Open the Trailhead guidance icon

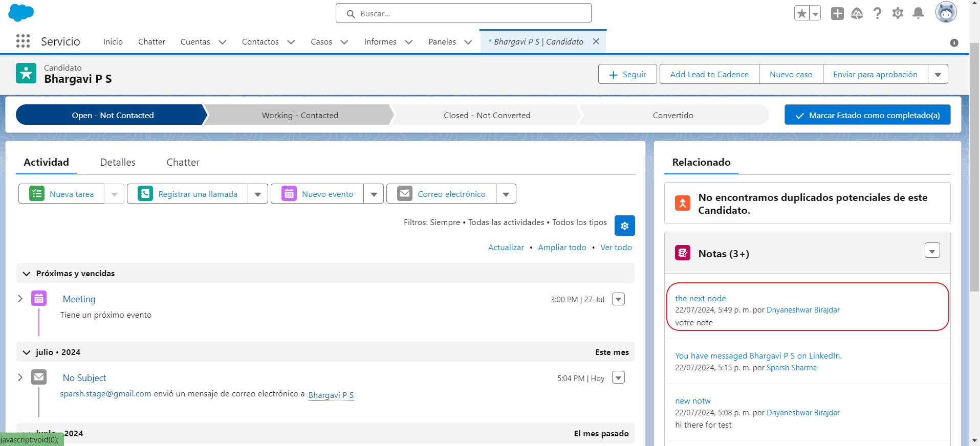point(857,13)
